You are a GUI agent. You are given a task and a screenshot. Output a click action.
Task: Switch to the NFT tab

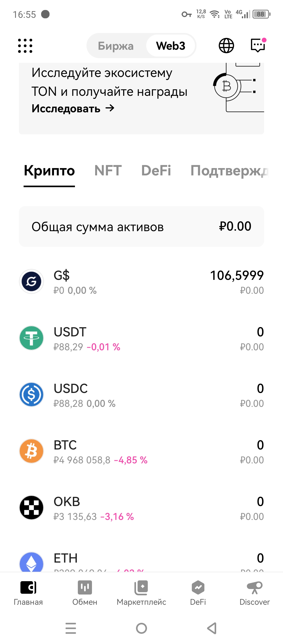(108, 171)
